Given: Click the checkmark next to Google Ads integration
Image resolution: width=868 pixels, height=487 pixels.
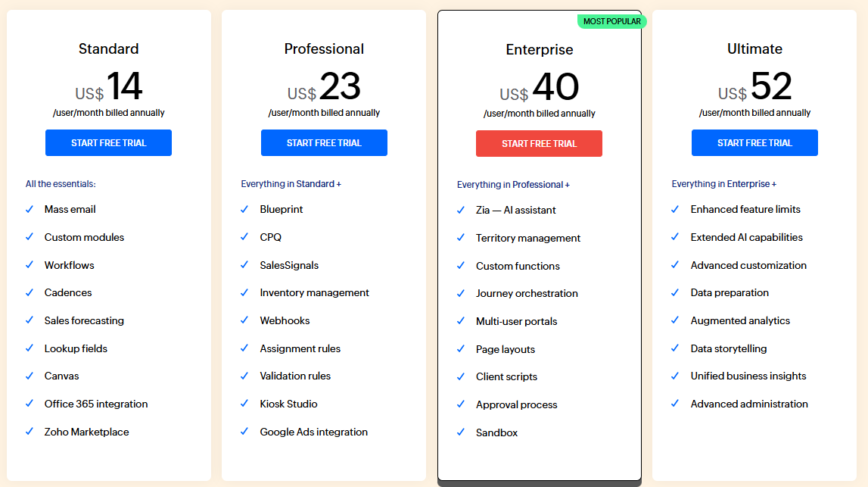Looking at the screenshot, I should point(244,432).
